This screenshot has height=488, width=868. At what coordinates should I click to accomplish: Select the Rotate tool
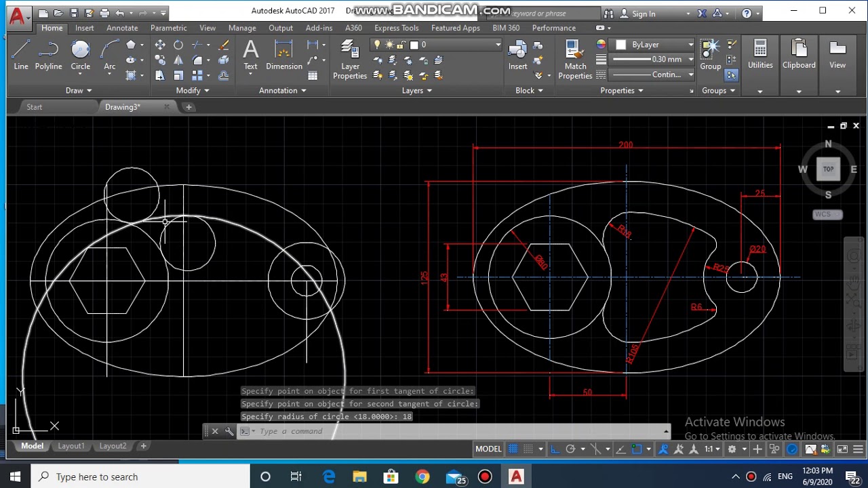click(x=178, y=45)
